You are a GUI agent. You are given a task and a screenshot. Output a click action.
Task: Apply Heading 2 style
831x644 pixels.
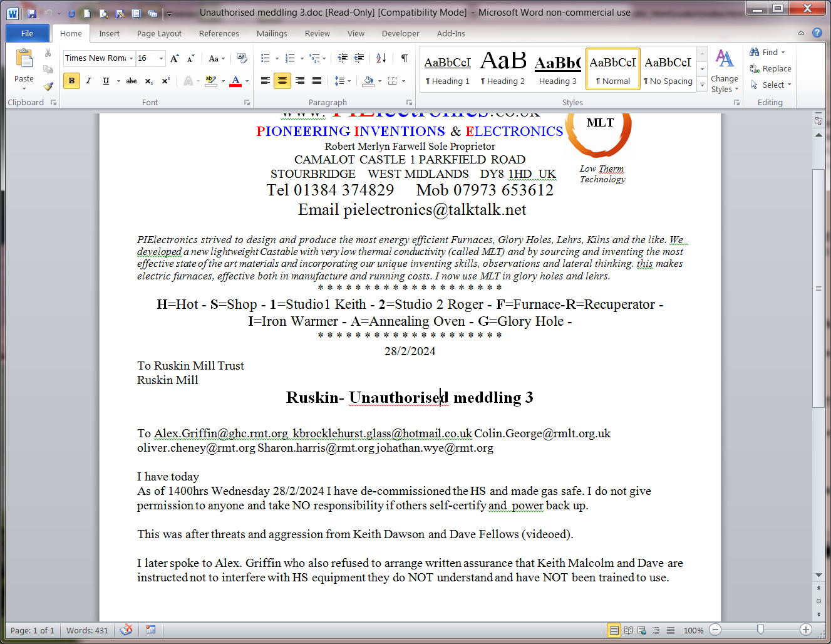503,69
